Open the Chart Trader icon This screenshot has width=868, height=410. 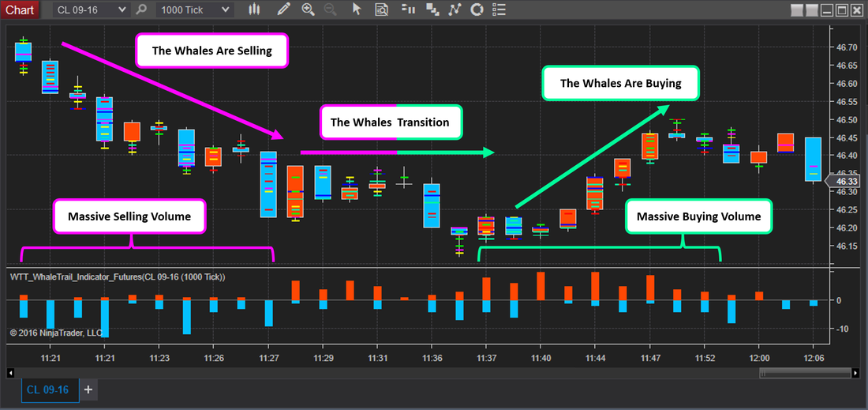[x=408, y=9]
